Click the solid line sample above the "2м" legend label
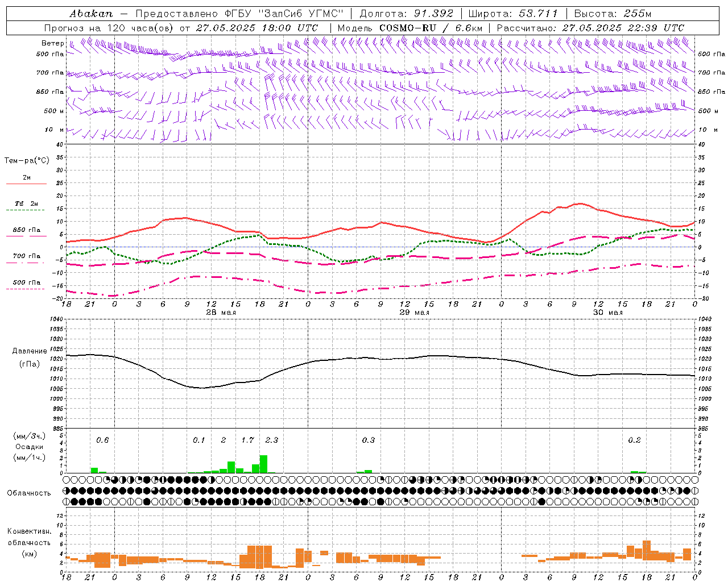728x582 pixels. tap(26, 184)
